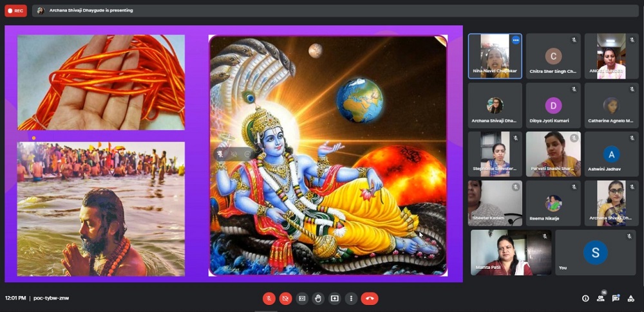This screenshot has height=312, width=644.
Task: Click Chitra Sher Singh's brown C avatar
Action: 553,56
